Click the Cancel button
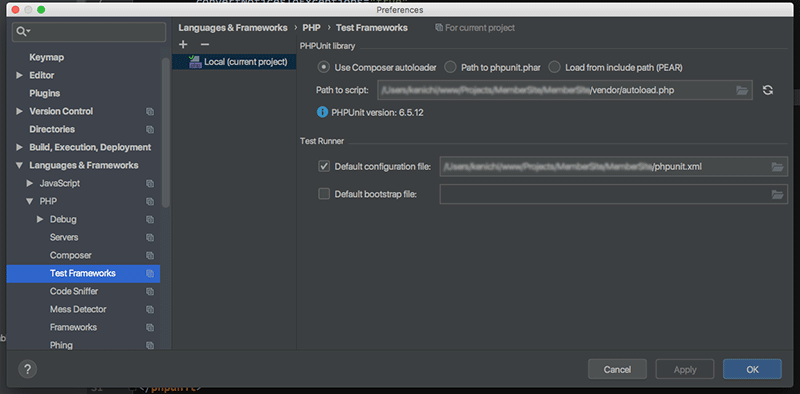The height and width of the screenshot is (394, 800). (617, 369)
